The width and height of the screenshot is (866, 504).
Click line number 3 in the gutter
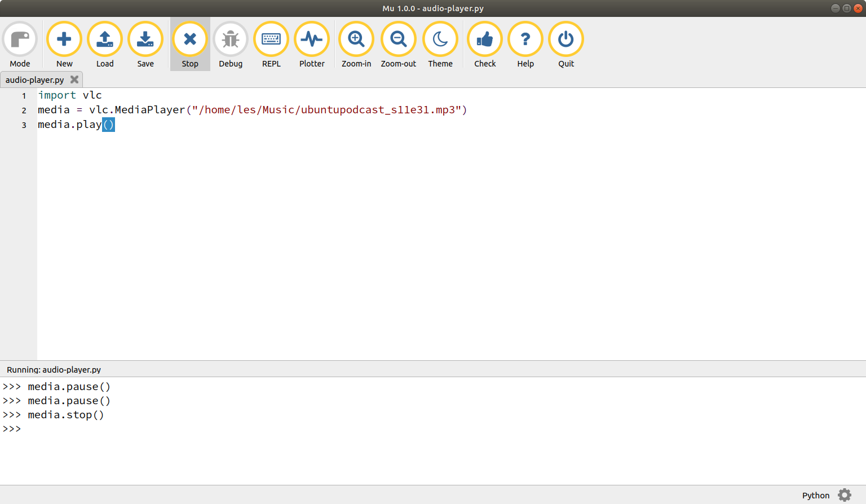(24, 125)
